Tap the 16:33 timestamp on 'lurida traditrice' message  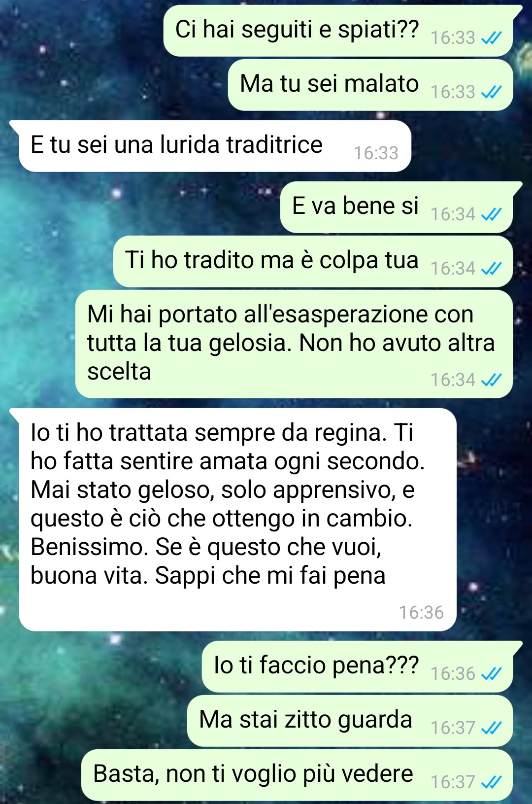[376, 153]
